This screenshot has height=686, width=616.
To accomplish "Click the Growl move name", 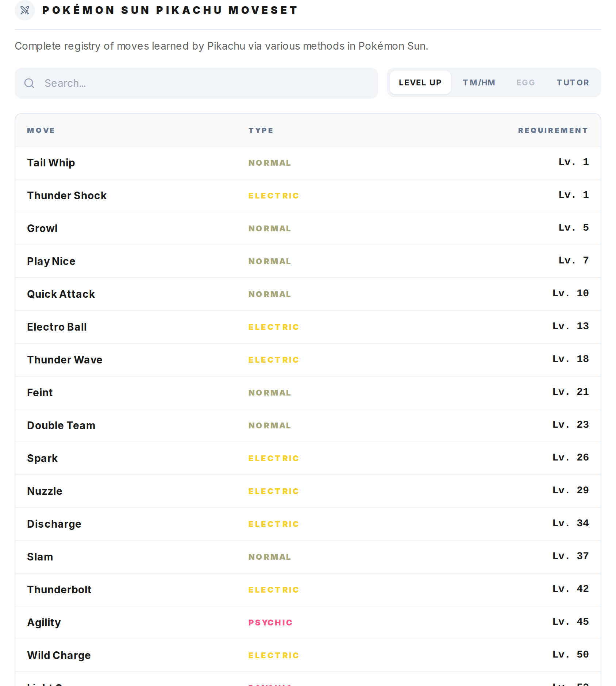I will point(42,228).
